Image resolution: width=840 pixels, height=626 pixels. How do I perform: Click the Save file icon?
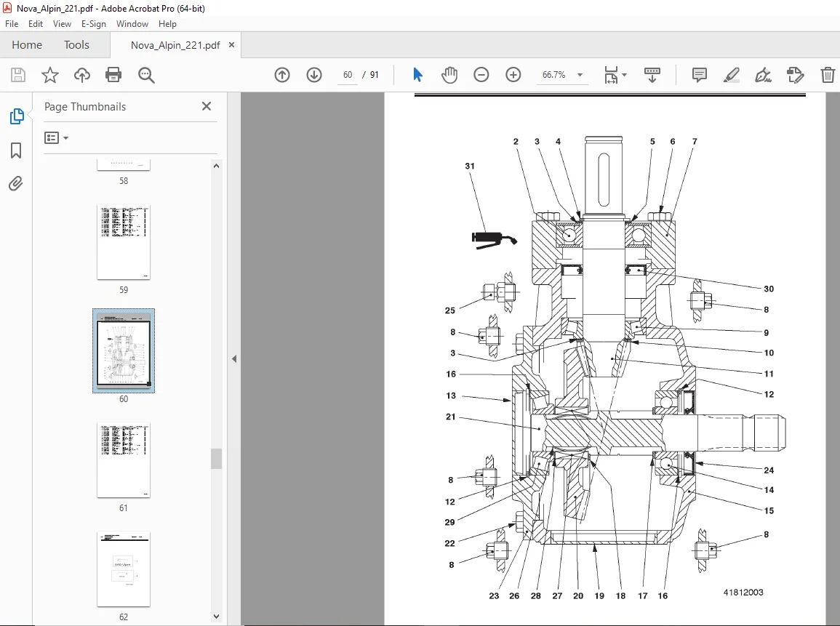pos(18,75)
